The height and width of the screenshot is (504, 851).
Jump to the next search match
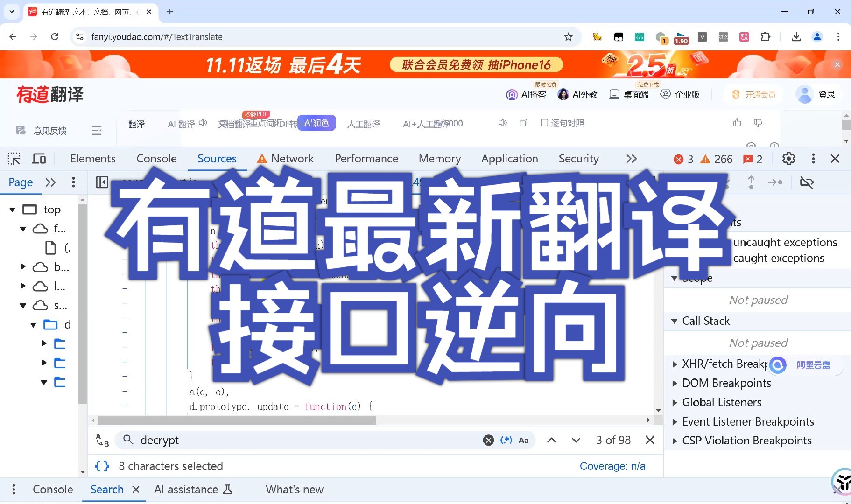coord(576,440)
